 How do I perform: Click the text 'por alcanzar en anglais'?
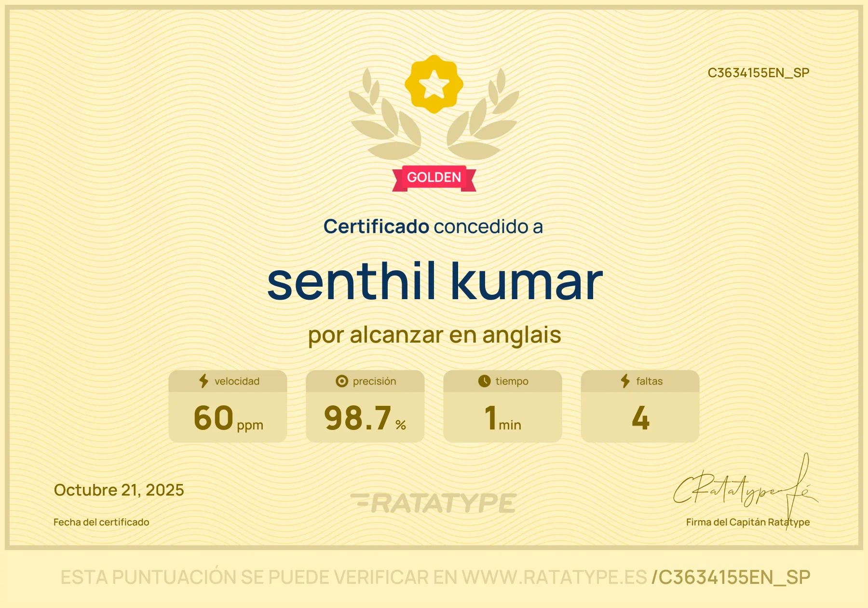point(434,335)
